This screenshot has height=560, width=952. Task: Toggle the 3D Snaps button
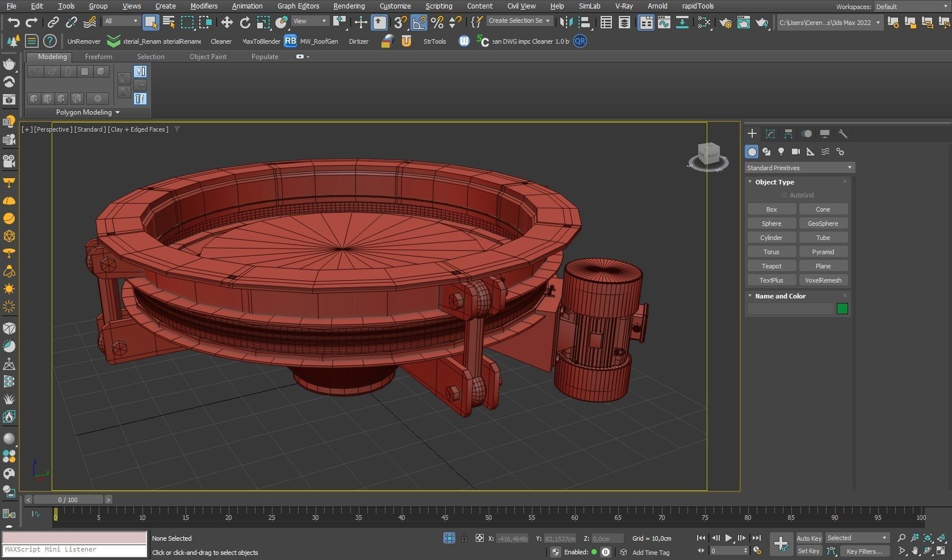click(400, 22)
